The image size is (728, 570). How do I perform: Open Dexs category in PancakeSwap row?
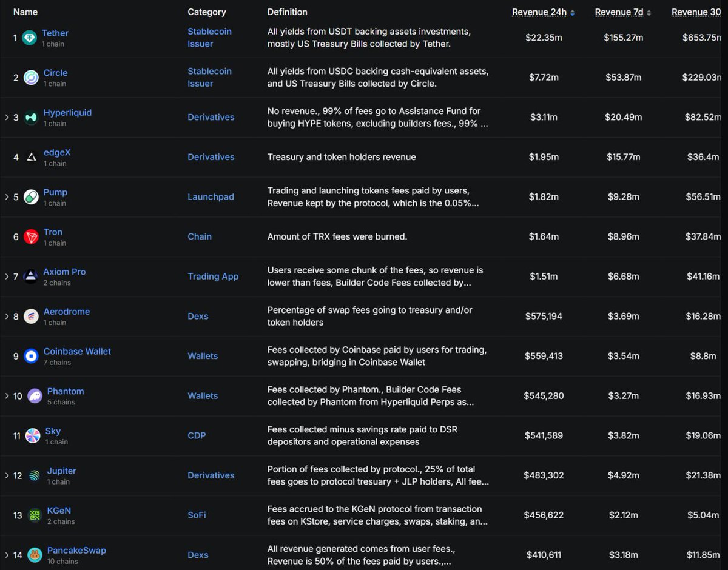[198, 555]
